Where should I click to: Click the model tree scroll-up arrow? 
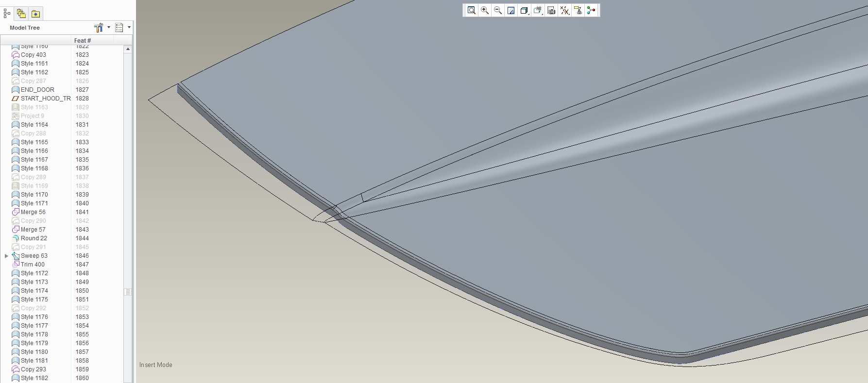tap(128, 49)
